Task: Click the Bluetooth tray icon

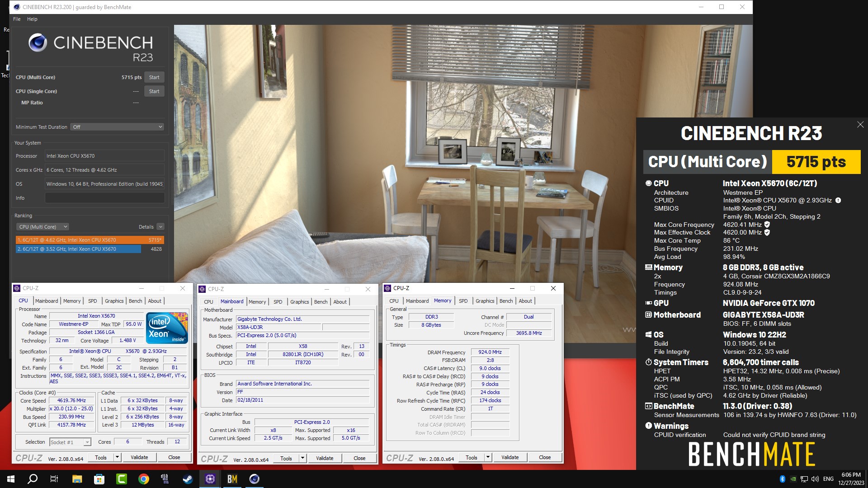Action: click(x=782, y=479)
